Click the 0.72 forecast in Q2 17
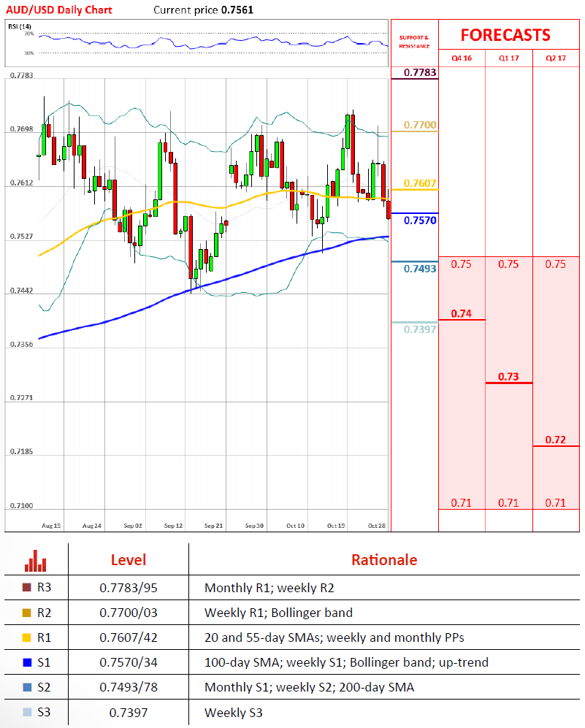Image resolution: width=585 pixels, height=728 pixels. [x=556, y=440]
